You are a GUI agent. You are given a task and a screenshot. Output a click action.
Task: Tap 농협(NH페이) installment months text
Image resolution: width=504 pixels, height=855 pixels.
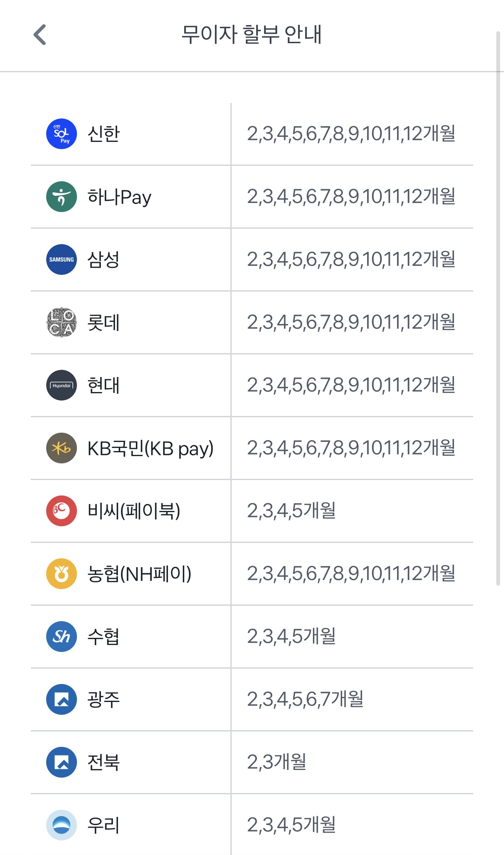351,574
